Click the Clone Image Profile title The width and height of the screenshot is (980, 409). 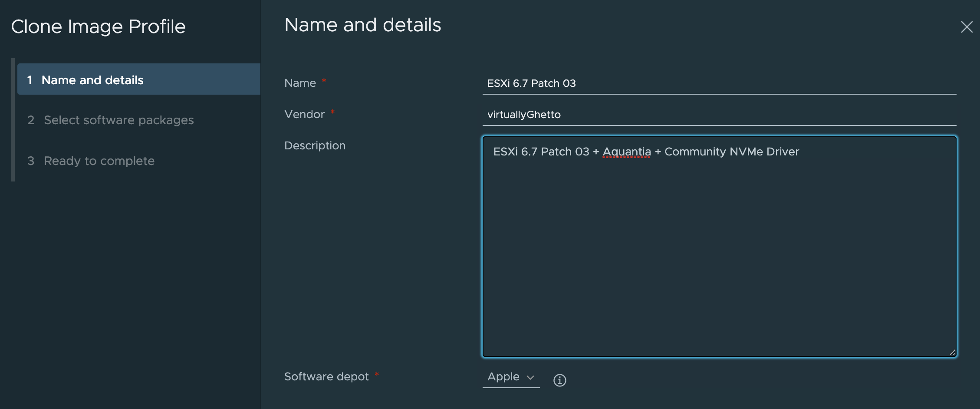[x=98, y=26]
